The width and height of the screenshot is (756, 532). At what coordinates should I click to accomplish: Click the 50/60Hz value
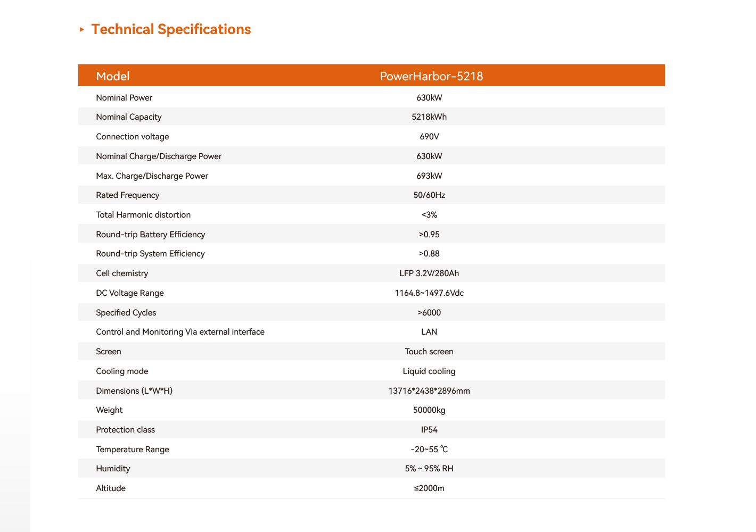pyautogui.click(x=429, y=195)
